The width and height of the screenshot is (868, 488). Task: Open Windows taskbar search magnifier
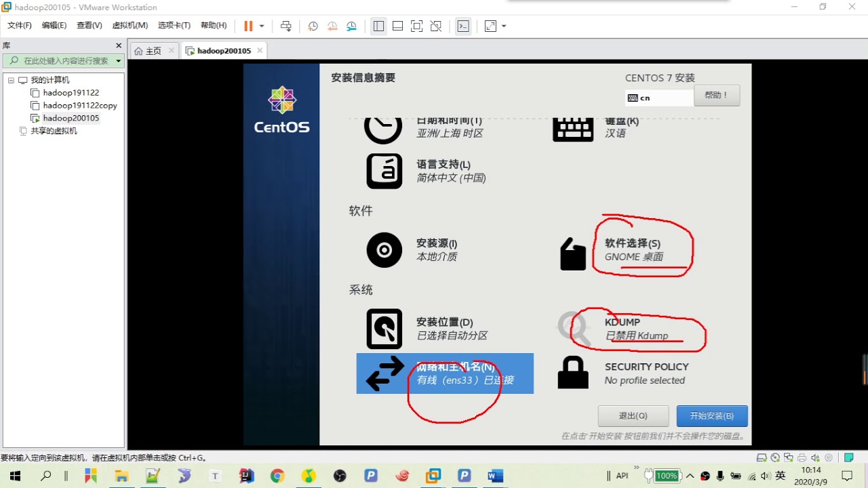pos(46,476)
